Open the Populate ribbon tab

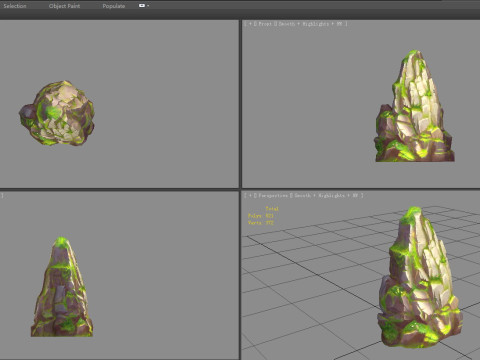tap(114, 6)
